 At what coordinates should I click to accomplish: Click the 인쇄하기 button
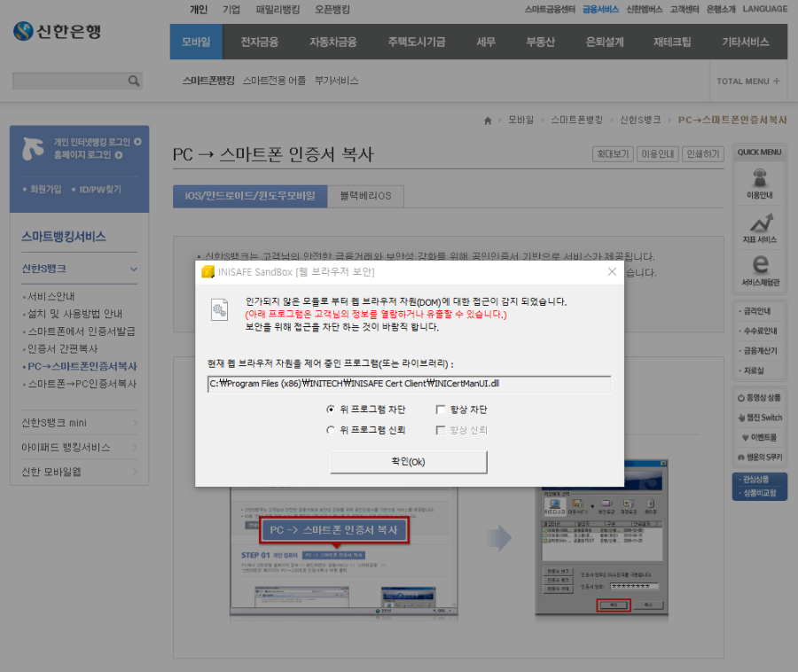pyautogui.click(x=704, y=154)
